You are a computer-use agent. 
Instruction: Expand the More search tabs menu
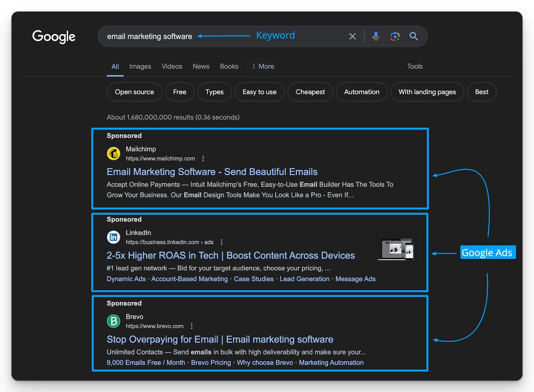[263, 66]
